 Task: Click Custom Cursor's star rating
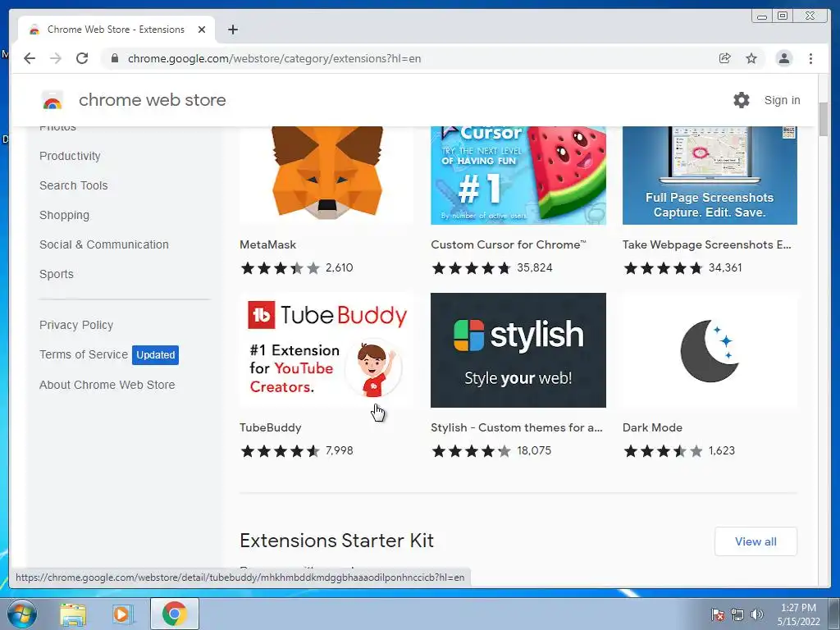pos(472,268)
